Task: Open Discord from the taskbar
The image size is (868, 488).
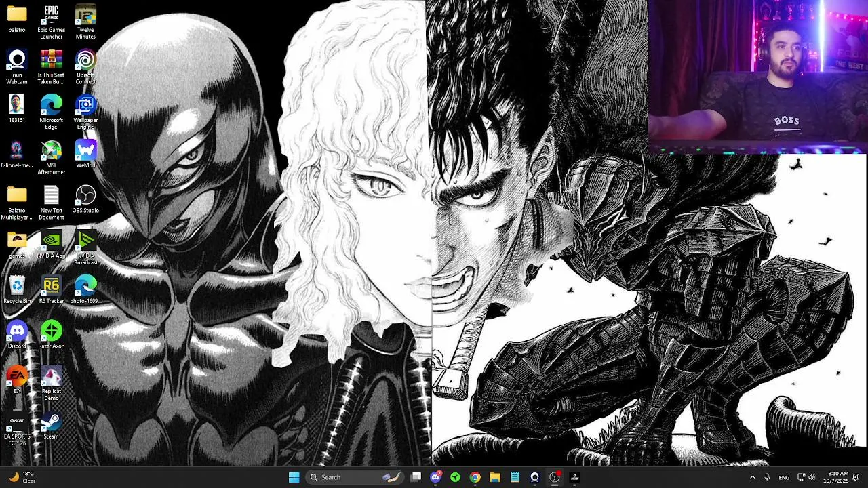Action: click(x=435, y=477)
